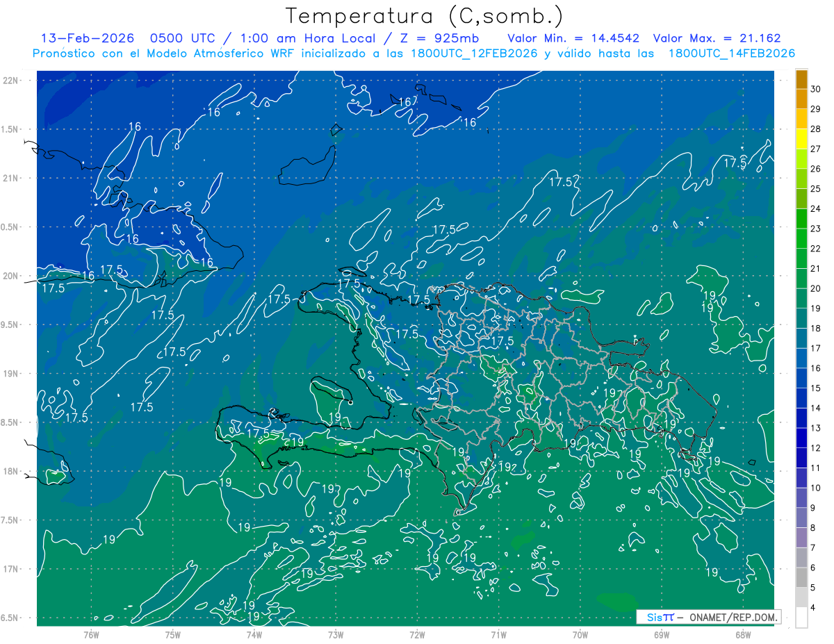Click the "70W" longitude axis label

coord(580,635)
